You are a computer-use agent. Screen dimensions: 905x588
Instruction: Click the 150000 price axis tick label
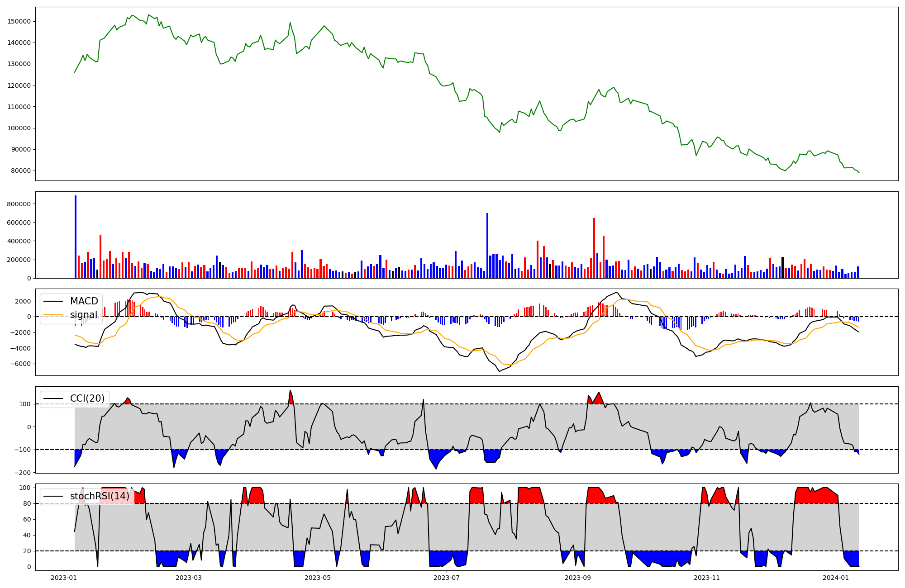19,21
